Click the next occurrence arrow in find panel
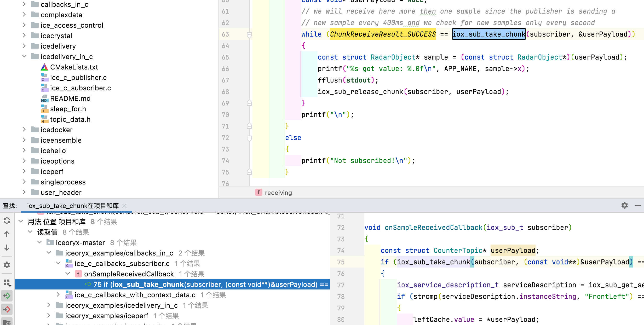This screenshot has height=325, width=644. [x=7, y=247]
